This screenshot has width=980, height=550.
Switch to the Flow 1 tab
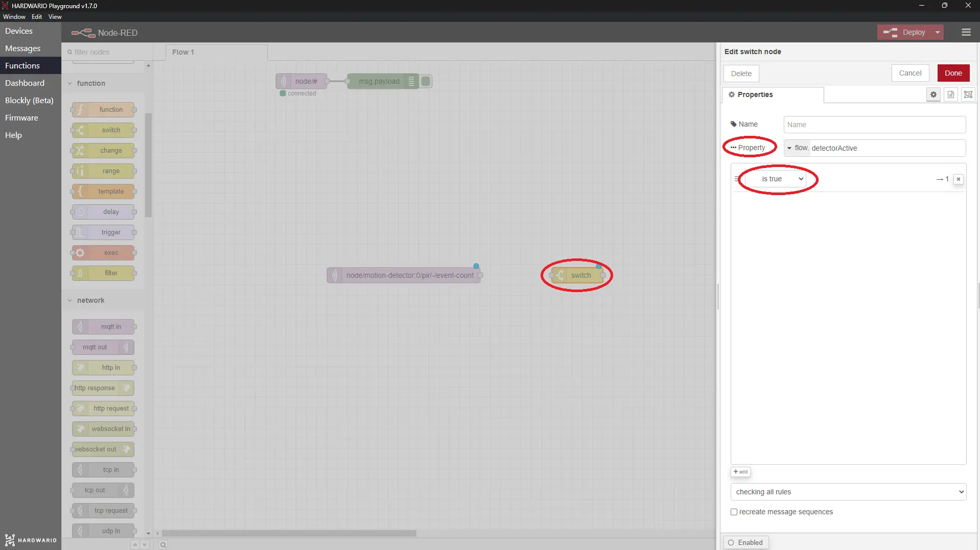[216, 52]
